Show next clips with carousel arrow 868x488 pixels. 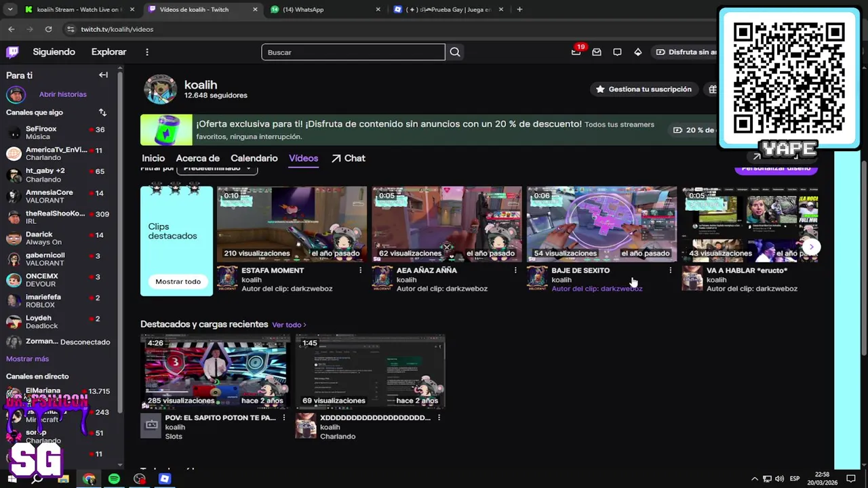[811, 247]
